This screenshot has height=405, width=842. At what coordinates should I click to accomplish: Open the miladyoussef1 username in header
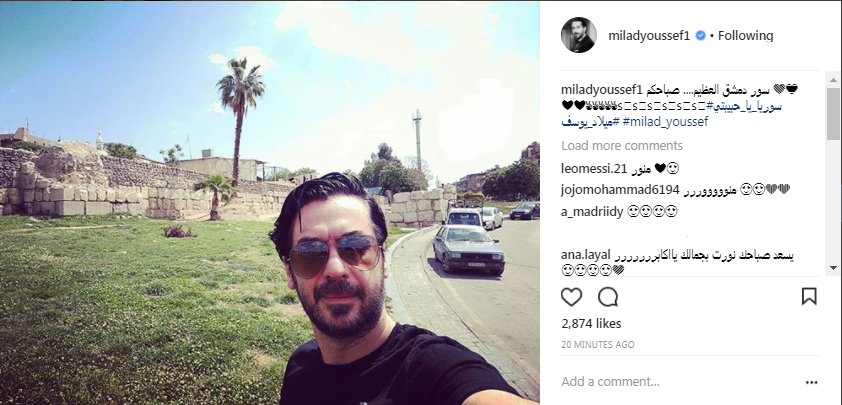[x=649, y=36]
